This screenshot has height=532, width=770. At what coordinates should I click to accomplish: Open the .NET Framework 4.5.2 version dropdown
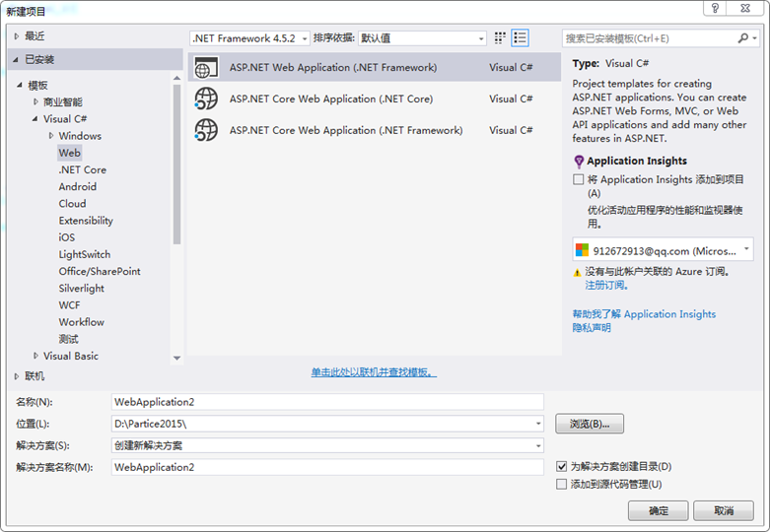[x=249, y=38]
